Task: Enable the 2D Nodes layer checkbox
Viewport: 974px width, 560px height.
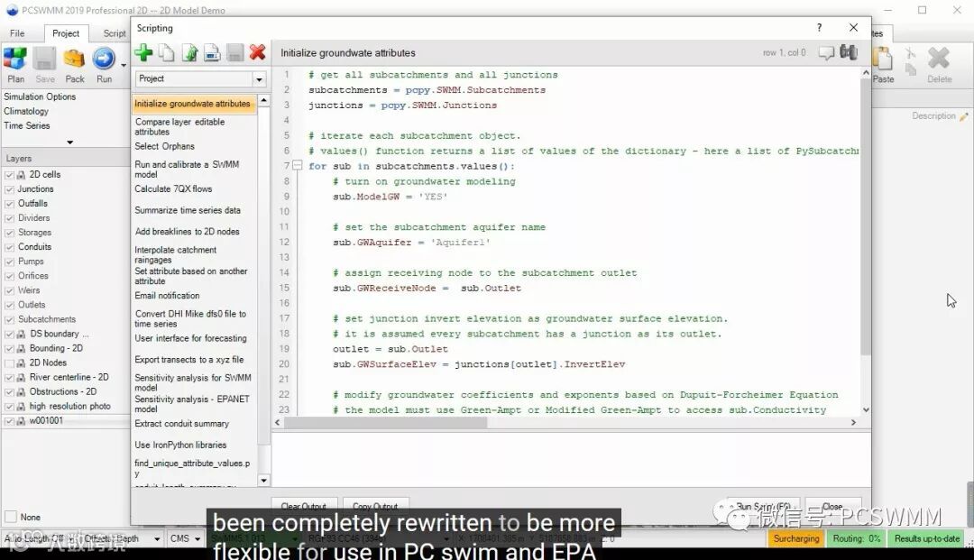Action: 9,363
